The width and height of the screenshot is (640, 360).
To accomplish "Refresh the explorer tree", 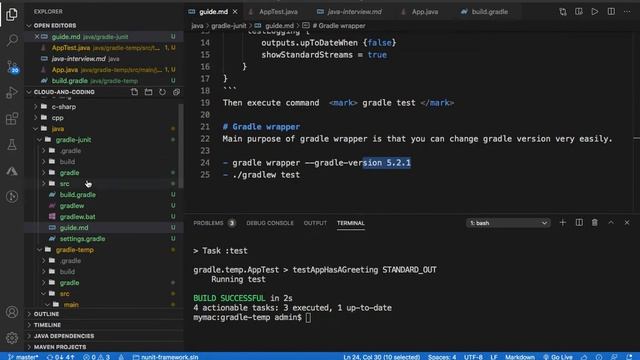I will pos(162,92).
